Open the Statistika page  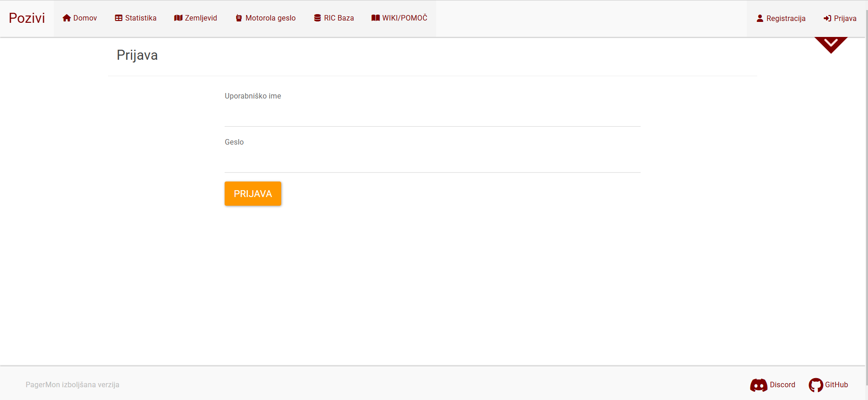[136, 18]
